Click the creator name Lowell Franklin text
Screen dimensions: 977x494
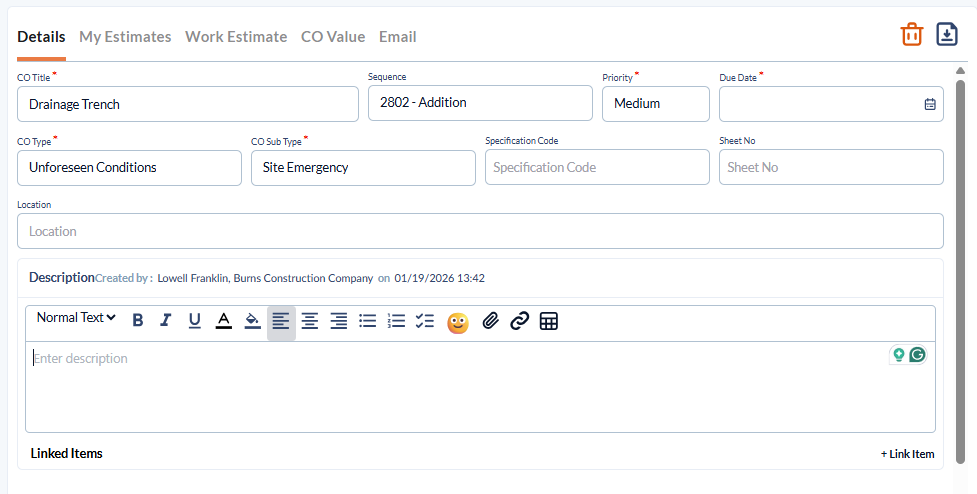click(193, 278)
